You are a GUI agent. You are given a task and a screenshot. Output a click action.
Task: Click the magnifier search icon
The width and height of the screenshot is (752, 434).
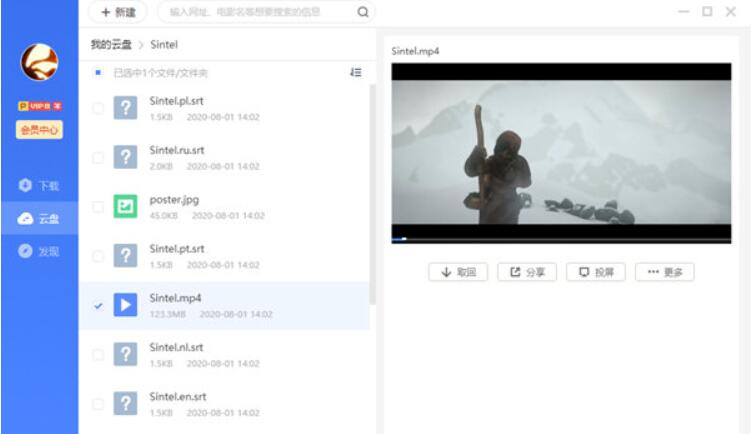click(x=363, y=12)
